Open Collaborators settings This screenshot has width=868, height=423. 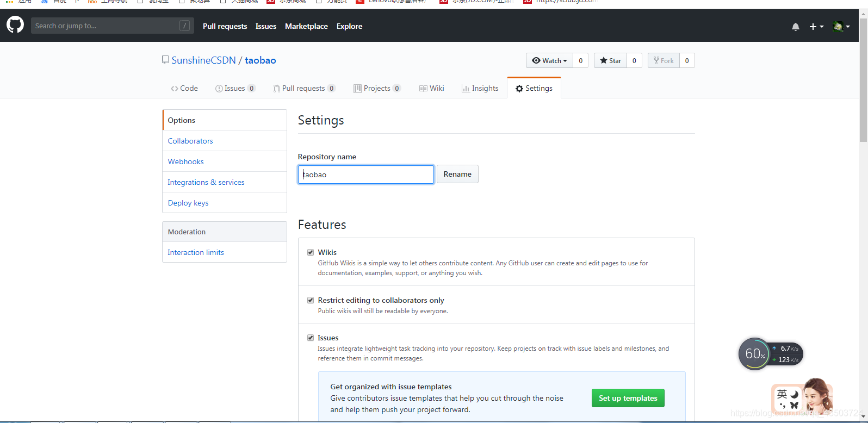tap(225, 141)
